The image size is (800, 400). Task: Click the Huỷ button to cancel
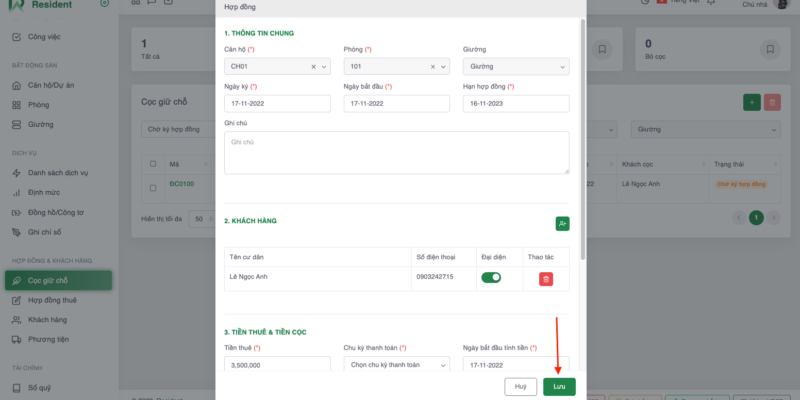[520, 385]
